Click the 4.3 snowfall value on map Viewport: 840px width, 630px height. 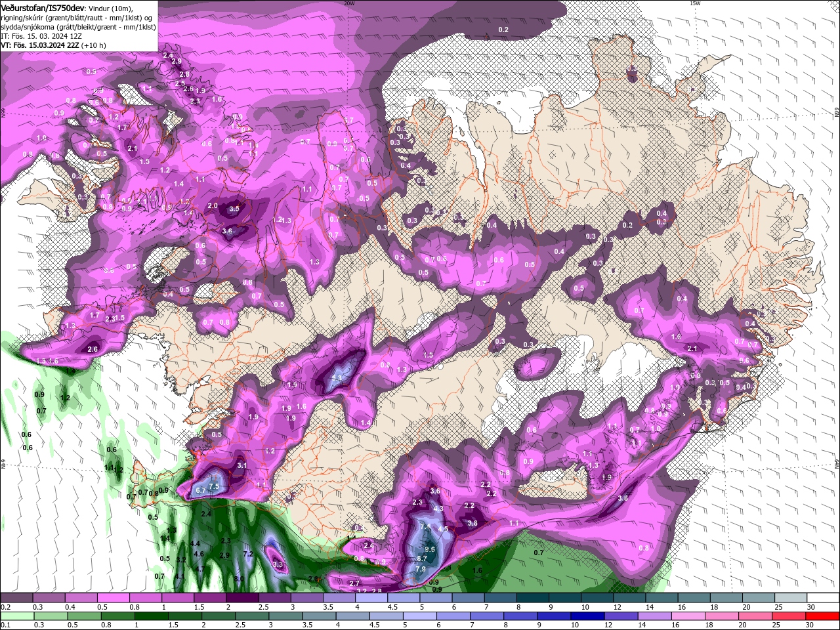[x=439, y=509]
